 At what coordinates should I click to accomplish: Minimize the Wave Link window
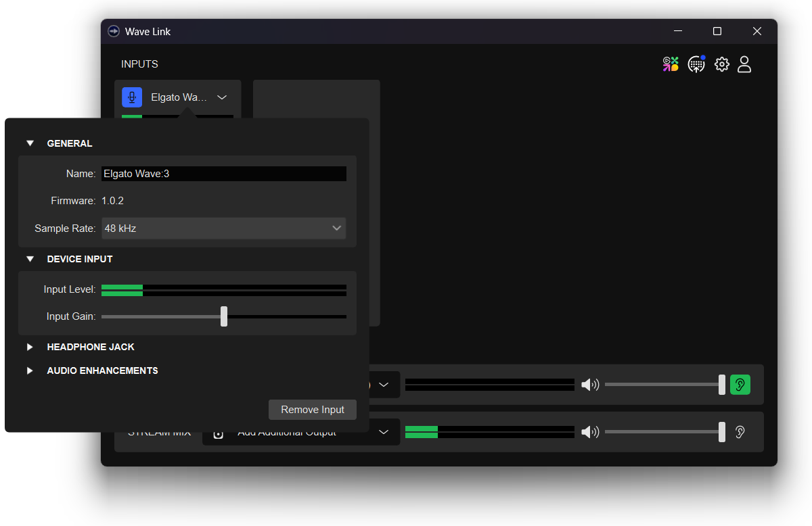click(x=678, y=31)
